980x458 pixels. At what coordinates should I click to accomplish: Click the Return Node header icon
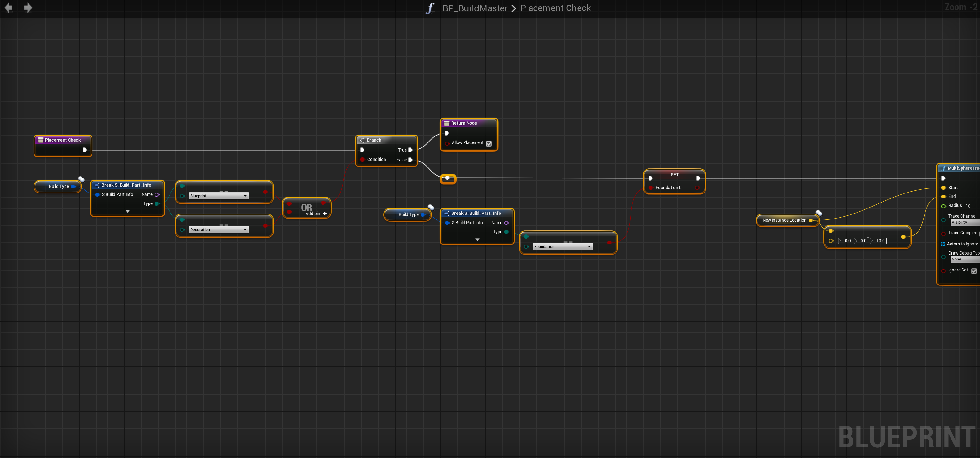click(x=447, y=123)
